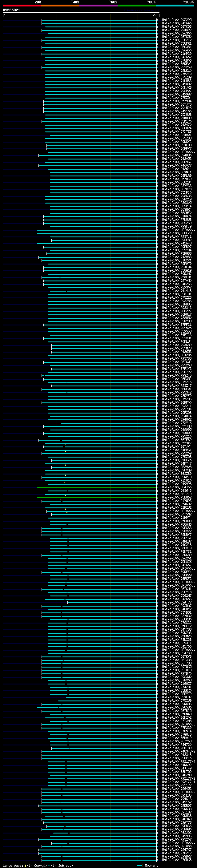
Task: Select the UniRef100_P93209 label
Action: point(177,453)
